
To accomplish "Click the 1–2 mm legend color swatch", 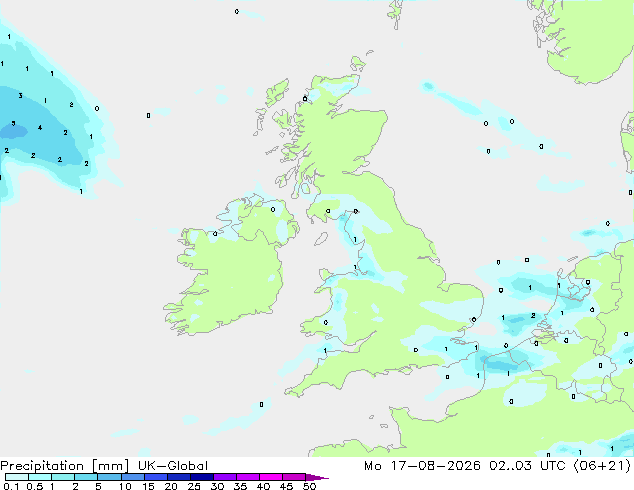I will 63,477.
